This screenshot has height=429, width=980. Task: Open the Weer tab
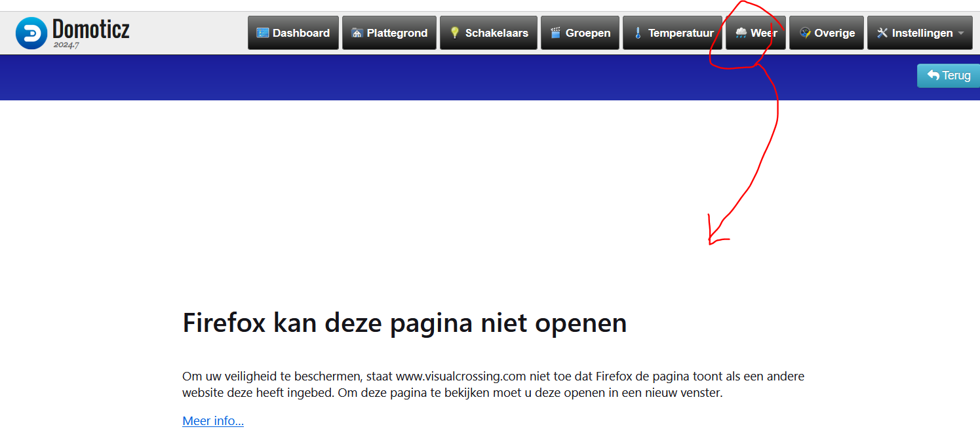[x=756, y=33]
